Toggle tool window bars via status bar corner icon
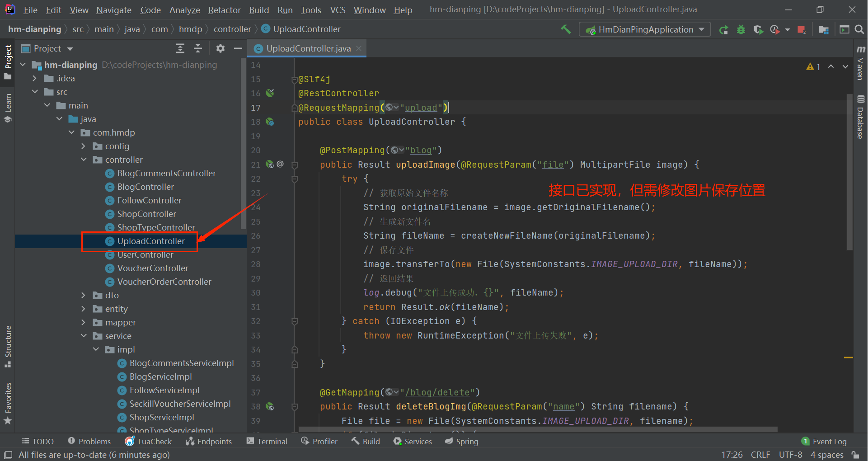 pos(8,455)
